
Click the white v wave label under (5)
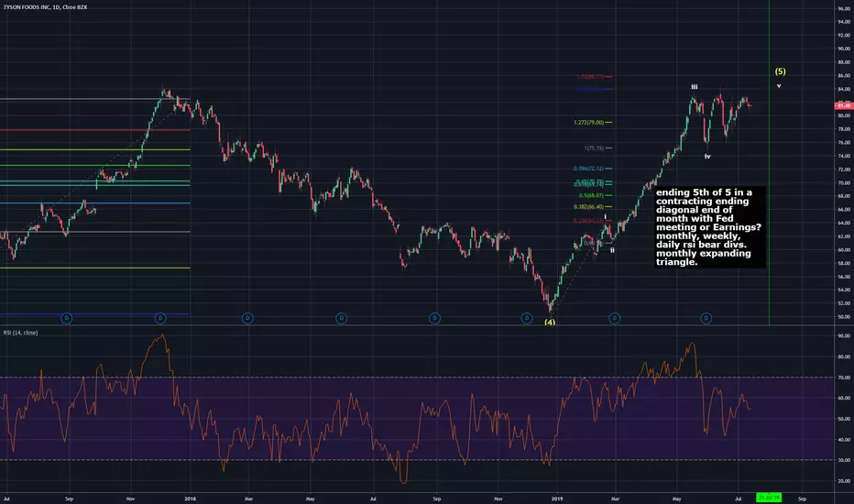[x=779, y=85]
